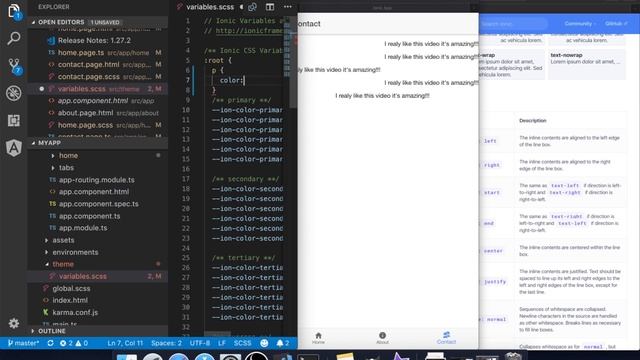This screenshot has height=360, width=640.
Task: Open the Angular extension icon in activity bar
Action: pyautogui.click(x=14, y=148)
